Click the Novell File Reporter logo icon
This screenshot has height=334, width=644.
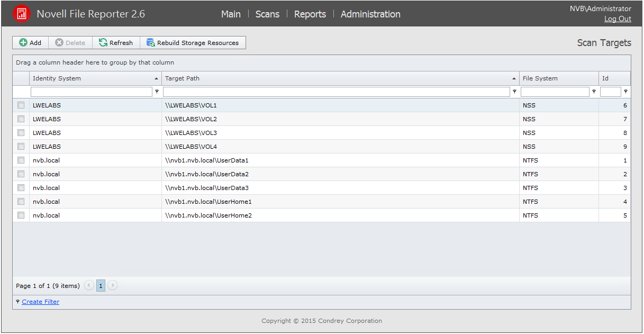pyautogui.click(x=22, y=14)
